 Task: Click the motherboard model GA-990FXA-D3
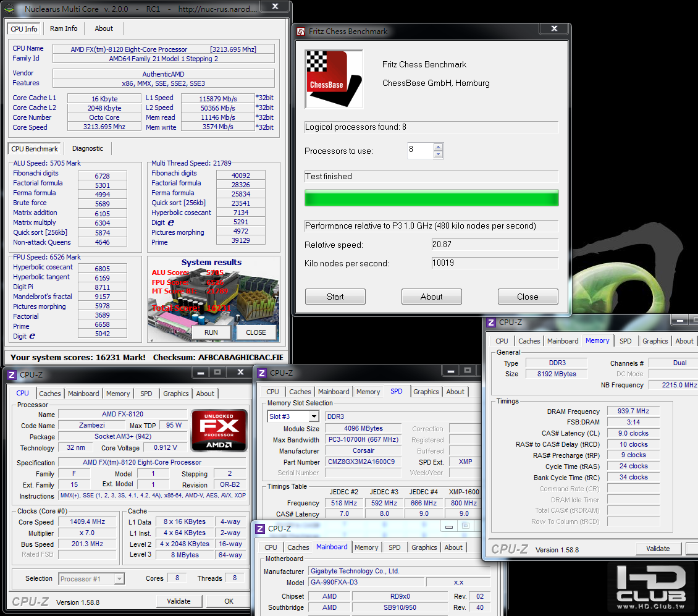coord(366,582)
